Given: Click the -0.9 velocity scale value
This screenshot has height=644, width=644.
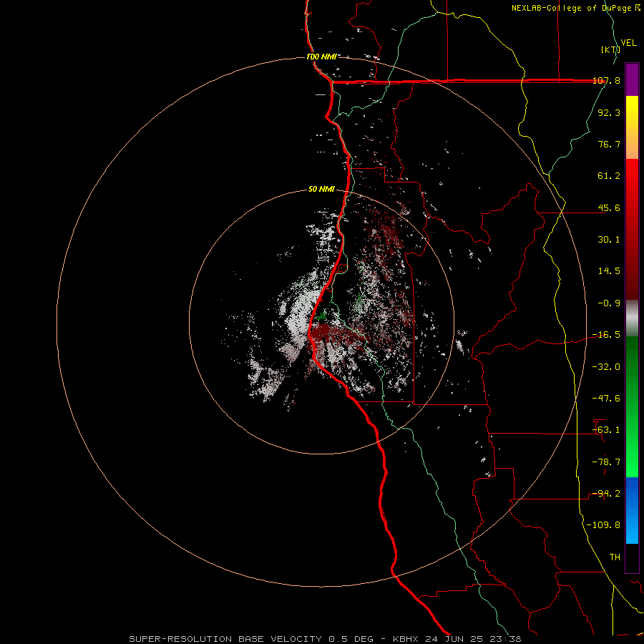Looking at the screenshot, I should pyautogui.click(x=609, y=303).
